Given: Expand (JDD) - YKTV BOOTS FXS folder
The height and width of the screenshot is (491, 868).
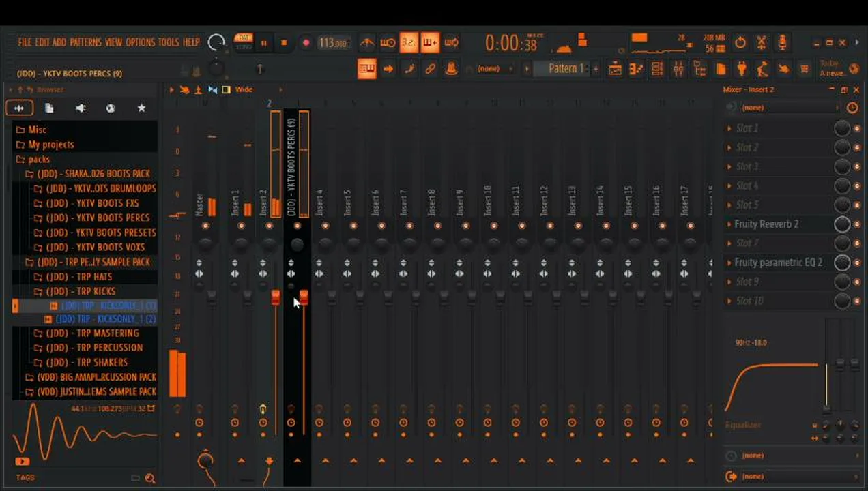Looking at the screenshot, I should (87, 203).
